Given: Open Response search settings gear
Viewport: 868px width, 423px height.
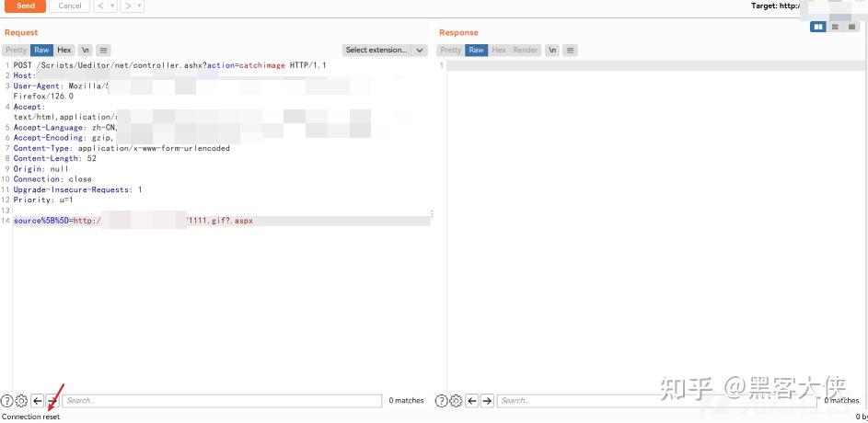Looking at the screenshot, I should (x=457, y=401).
